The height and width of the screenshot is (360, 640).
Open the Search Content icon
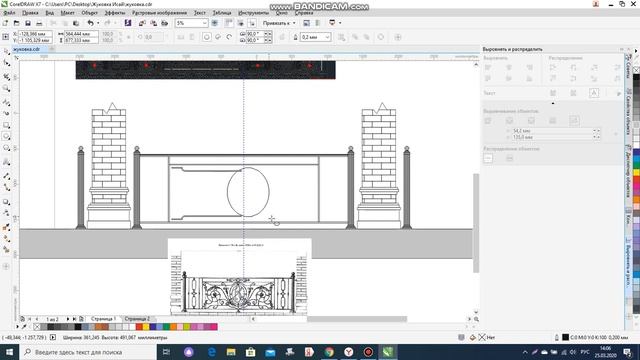pos(128,23)
